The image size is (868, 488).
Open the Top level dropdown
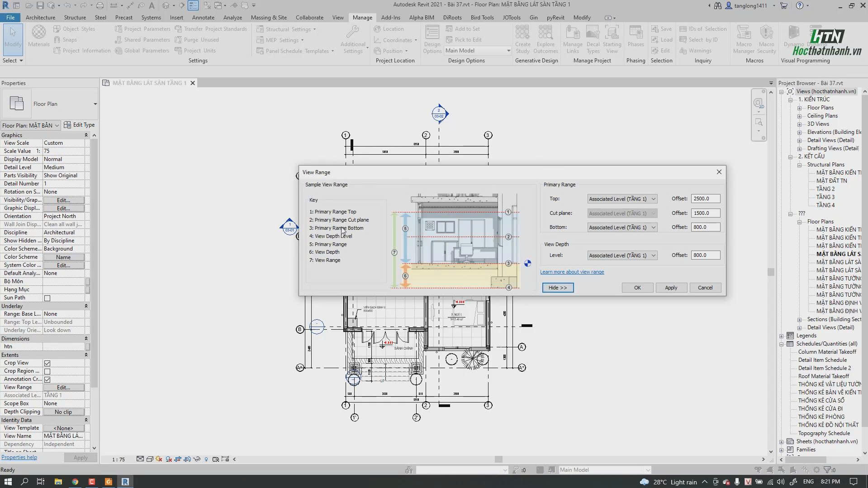[x=622, y=199]
